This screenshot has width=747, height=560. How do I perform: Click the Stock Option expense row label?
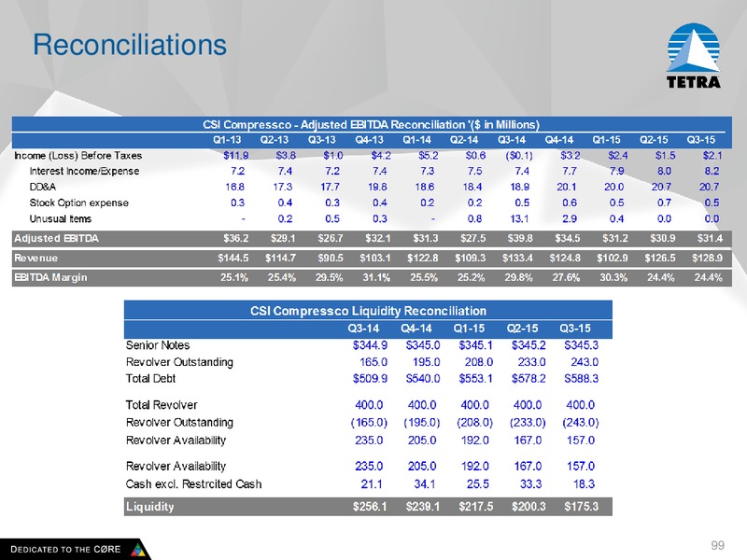click(79, 203)
